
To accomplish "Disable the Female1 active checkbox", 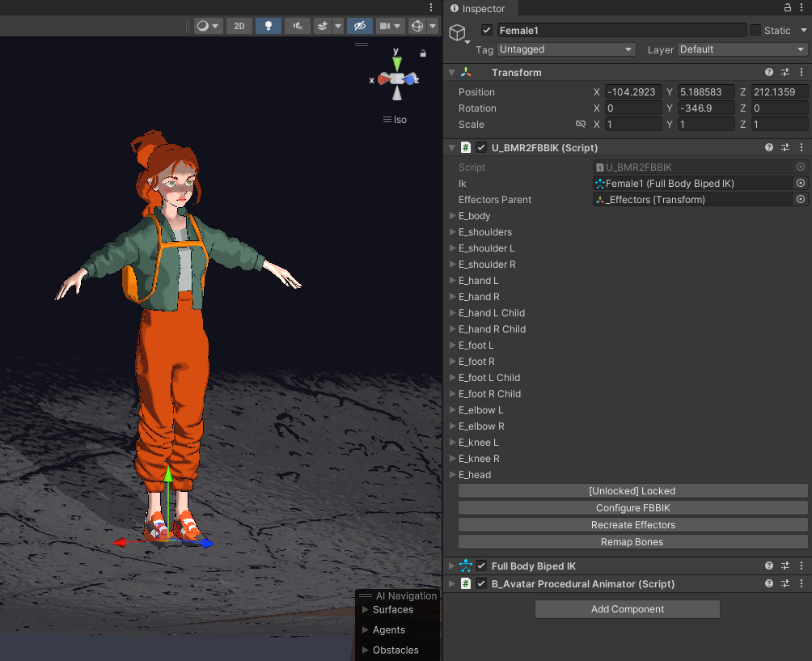I will [x=486, y=31].
